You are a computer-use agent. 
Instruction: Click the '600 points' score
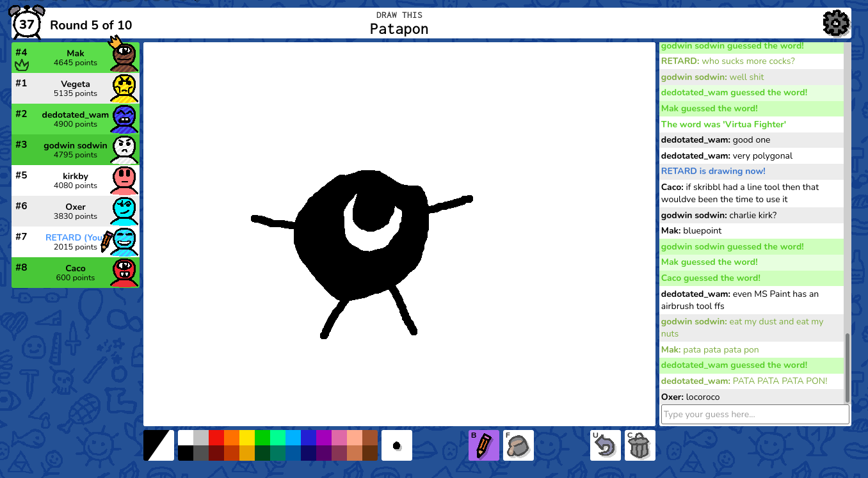click(x=76, y=278)
